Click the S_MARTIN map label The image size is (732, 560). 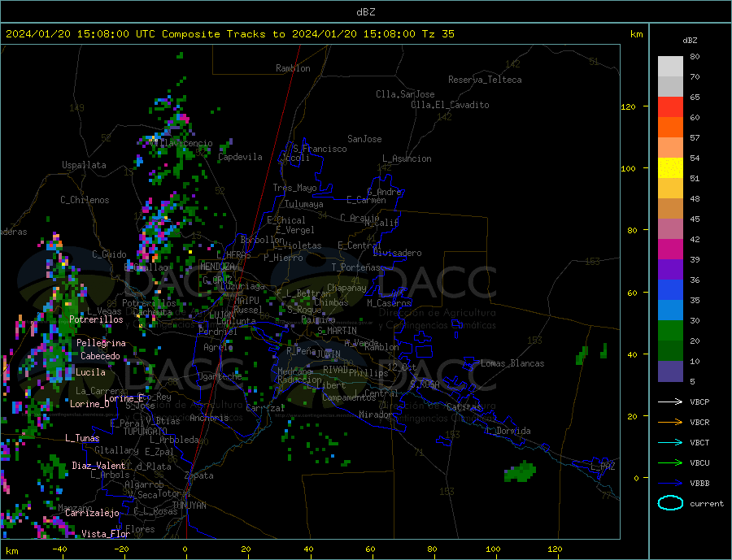click(x=337, y=331)
